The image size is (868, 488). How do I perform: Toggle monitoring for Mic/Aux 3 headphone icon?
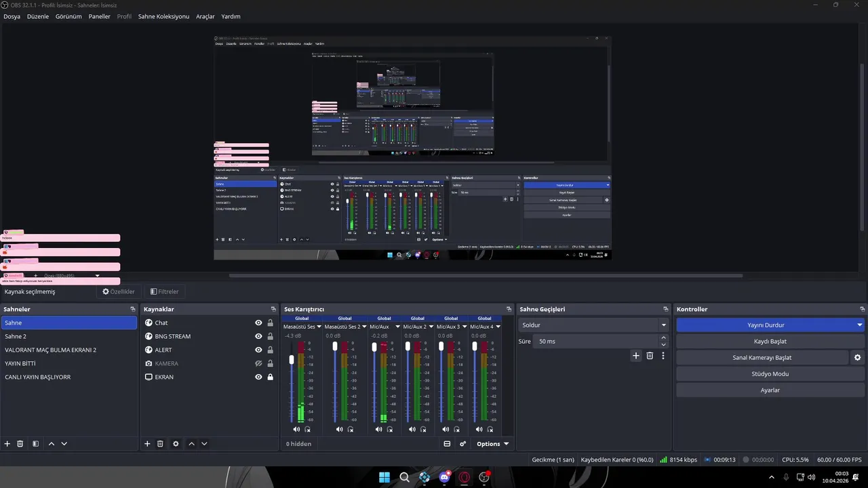pyautogui.click(x=456, y=429)
